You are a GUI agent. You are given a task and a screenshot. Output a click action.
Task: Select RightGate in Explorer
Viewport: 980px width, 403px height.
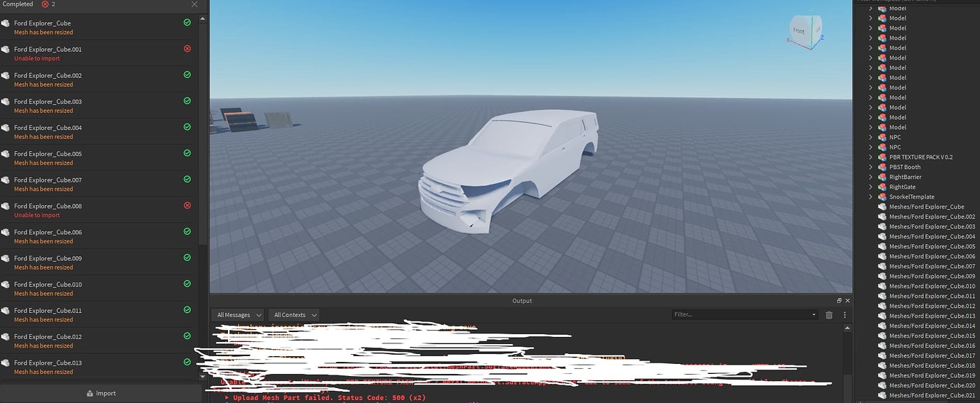point(903,187)
